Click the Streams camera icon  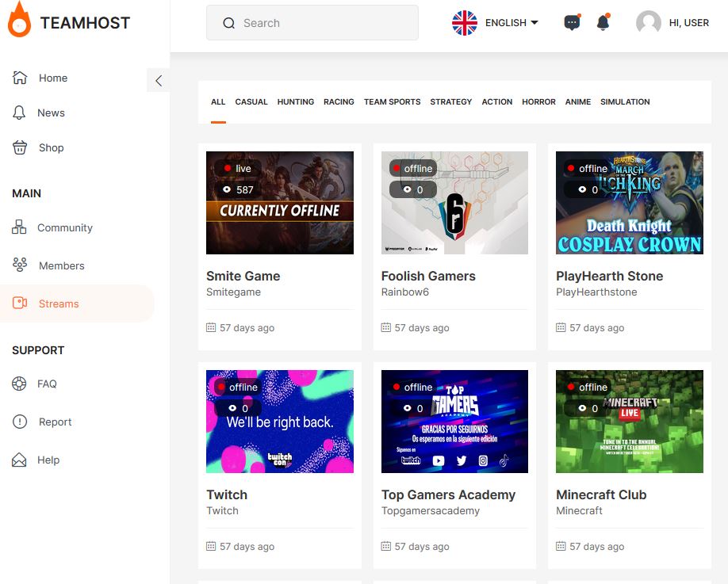pyautogui.click(x=20, y=303)
